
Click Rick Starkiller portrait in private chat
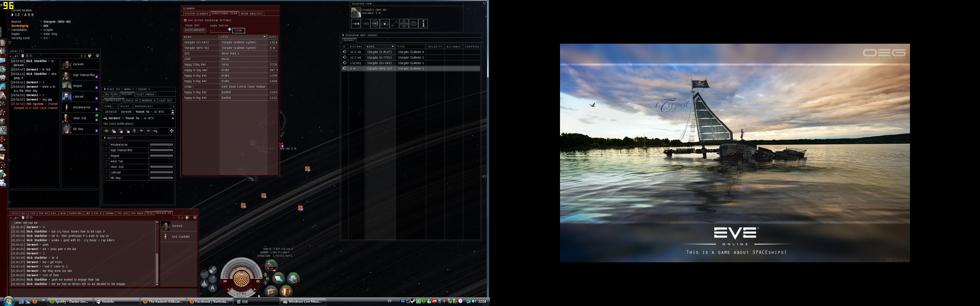(165, 237)
